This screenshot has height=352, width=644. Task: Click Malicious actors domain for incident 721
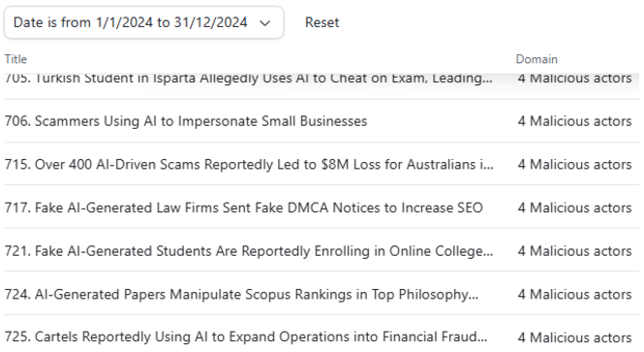pyautogui.click(x=574, y=251)
